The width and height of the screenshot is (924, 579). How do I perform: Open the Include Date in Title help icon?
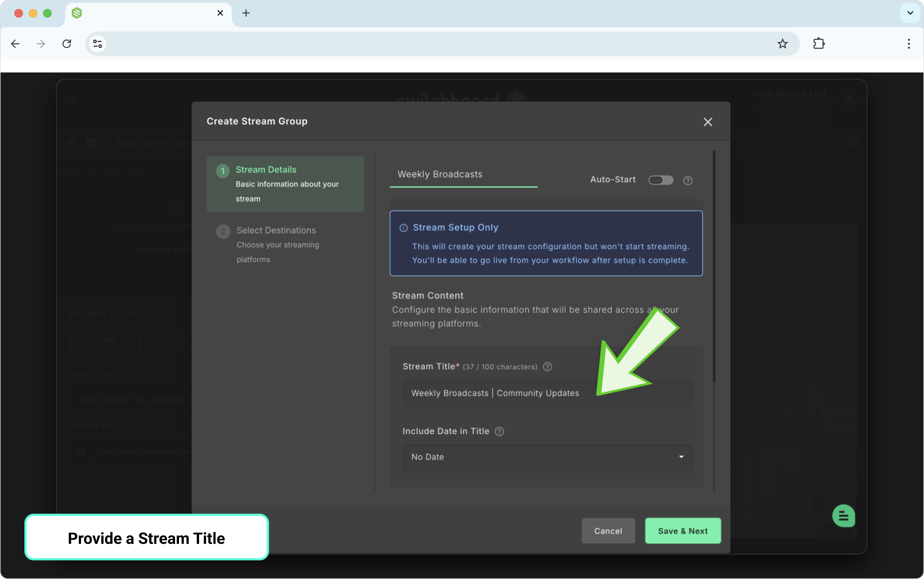499,431
